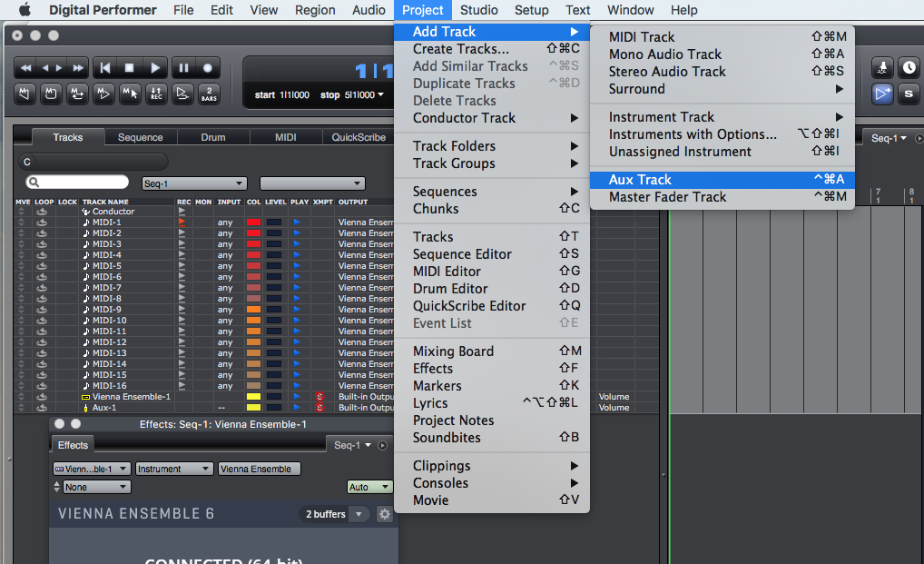Viewport: 924px width, 564px height.
Task: Open the Apple menu
Action: 25,10
